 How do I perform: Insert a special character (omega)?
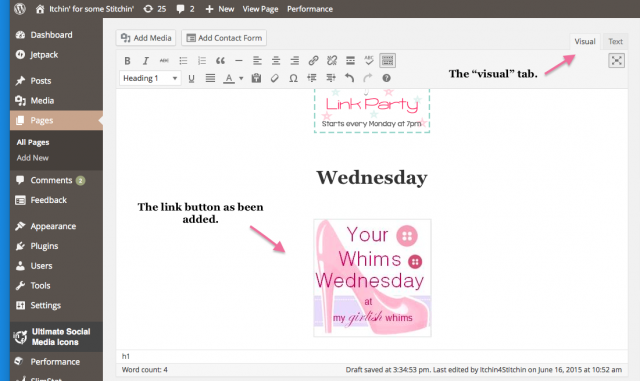[x=293, y=78]
